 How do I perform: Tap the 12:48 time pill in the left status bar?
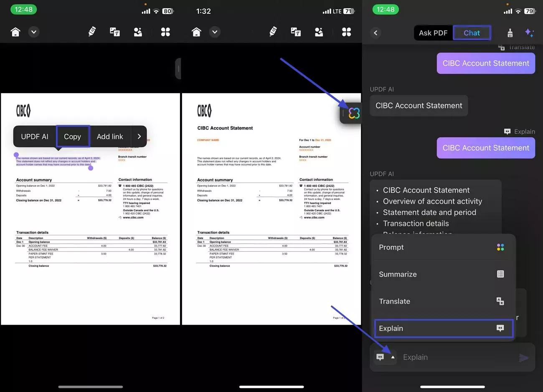pos(23,10)
